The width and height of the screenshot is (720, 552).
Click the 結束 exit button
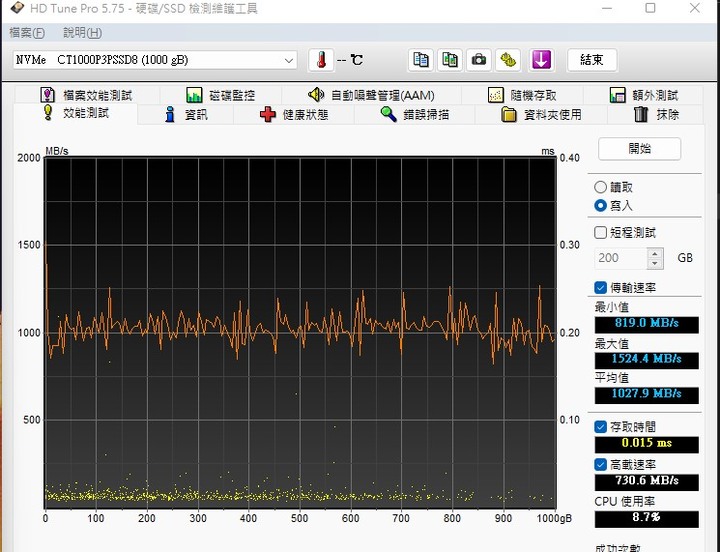point(592,60)
